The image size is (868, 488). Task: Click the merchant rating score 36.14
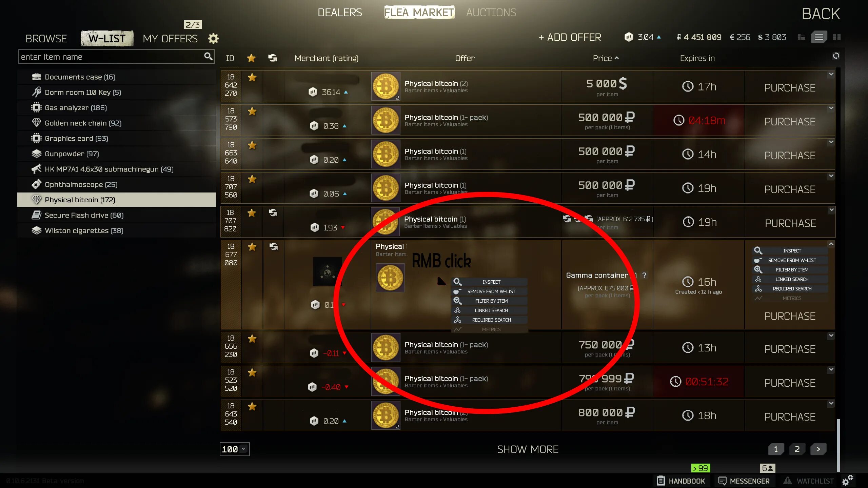pyautogui.click(x=330, y=92)
